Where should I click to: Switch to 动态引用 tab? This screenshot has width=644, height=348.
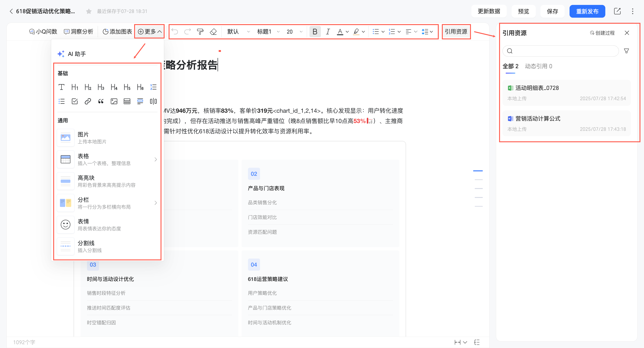pyautogui.click(x=538, y=66)
